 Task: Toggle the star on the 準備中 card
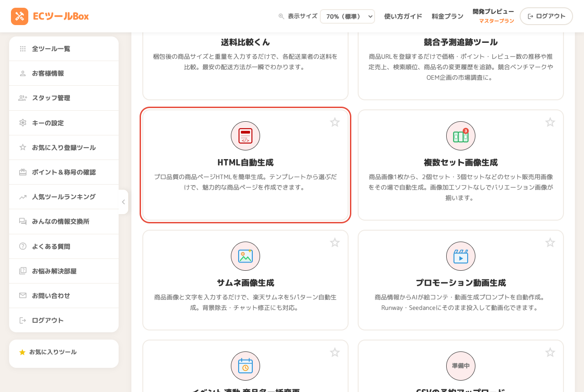click(x=550, y=352)
